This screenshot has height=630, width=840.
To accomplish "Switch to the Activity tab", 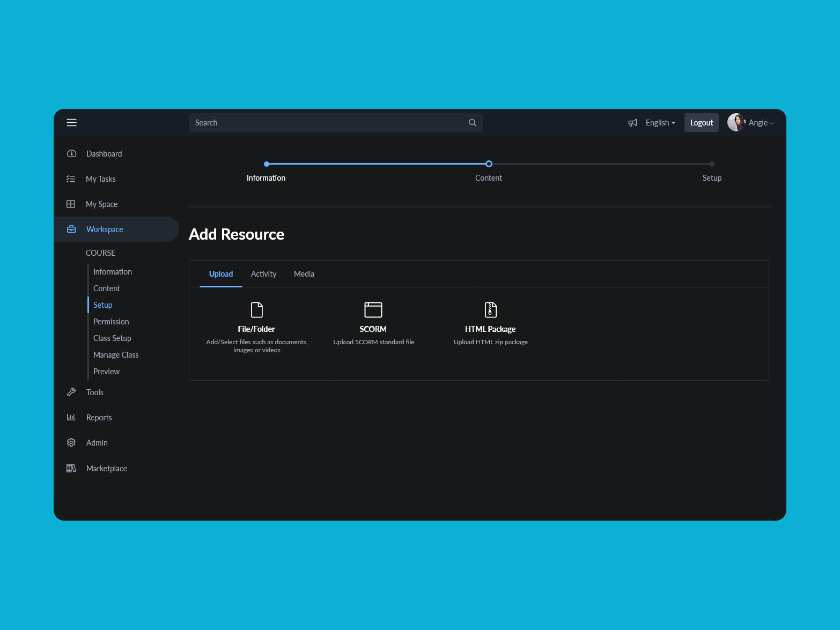I will [x=263, y=274].
